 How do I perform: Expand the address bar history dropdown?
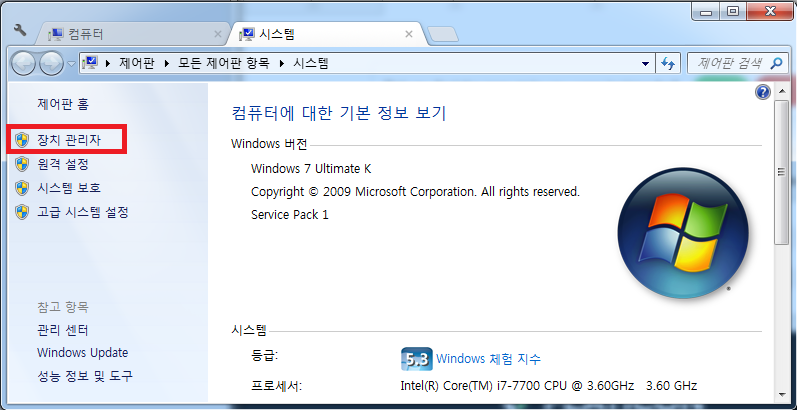pos(645,64)
